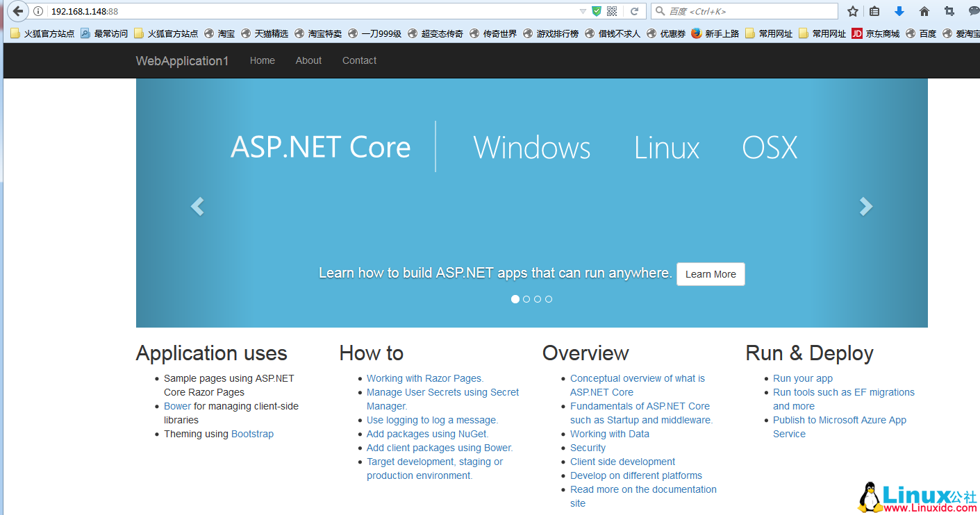980x515 pixels.
Task: Reload the page with the refresh icon
Action: click(x=634, y=11)
